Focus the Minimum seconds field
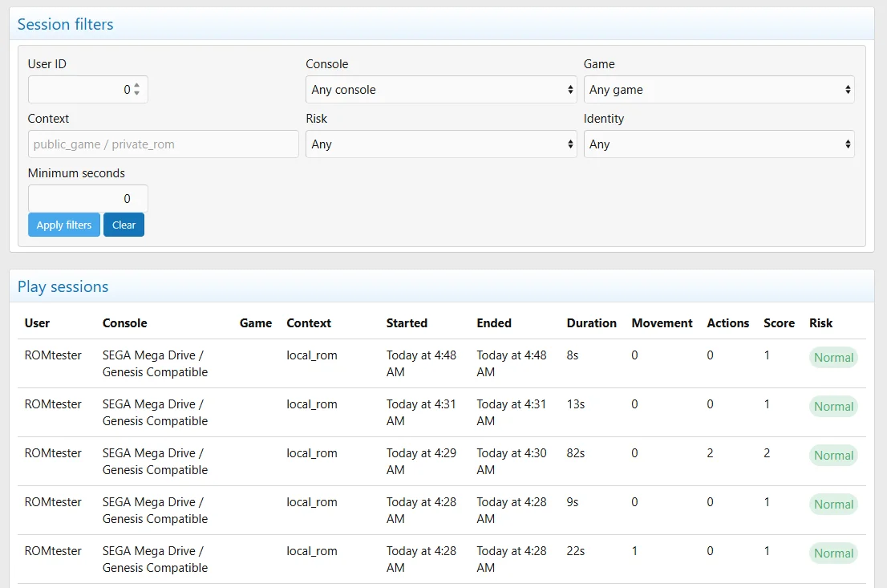The height and width of the screenshot is (588, 887). (87, 199)
